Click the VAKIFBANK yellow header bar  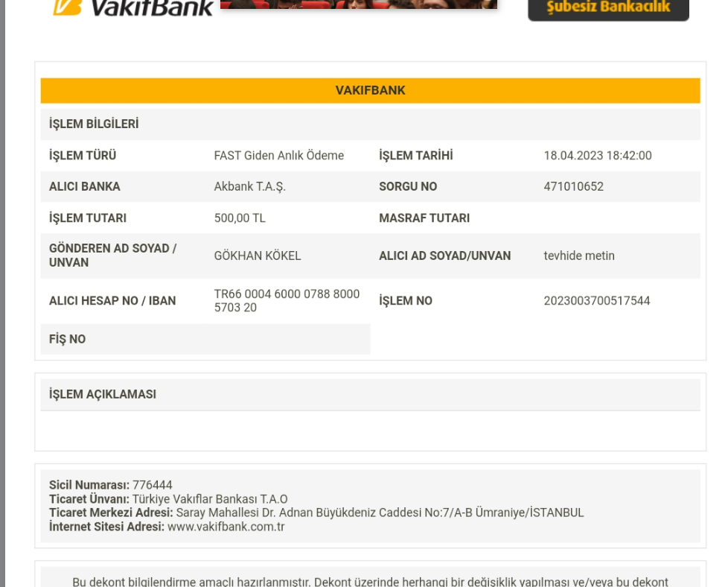click(x=370, y=91)
